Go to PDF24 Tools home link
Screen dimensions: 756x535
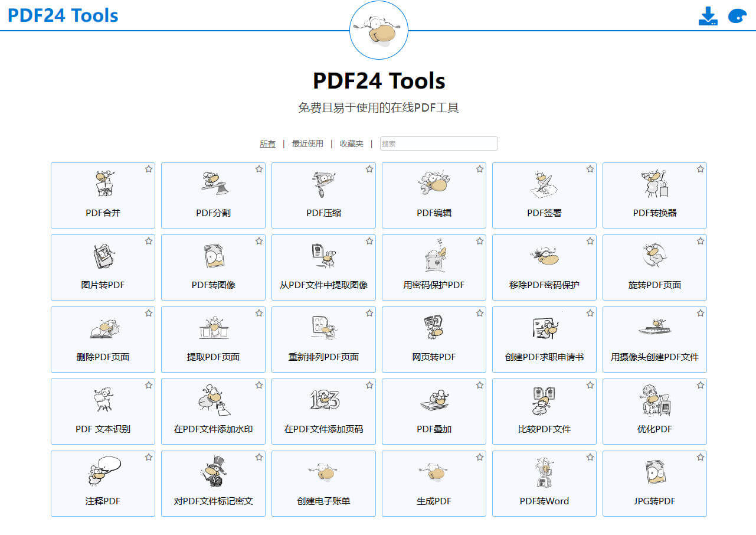63,15
